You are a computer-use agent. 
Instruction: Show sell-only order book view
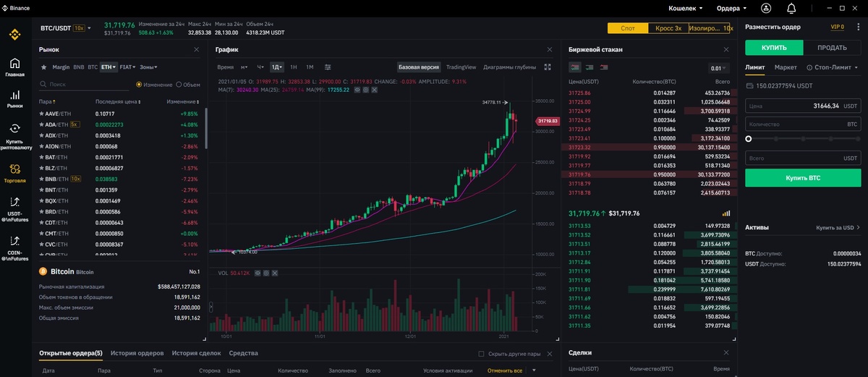tap(603, 67)
